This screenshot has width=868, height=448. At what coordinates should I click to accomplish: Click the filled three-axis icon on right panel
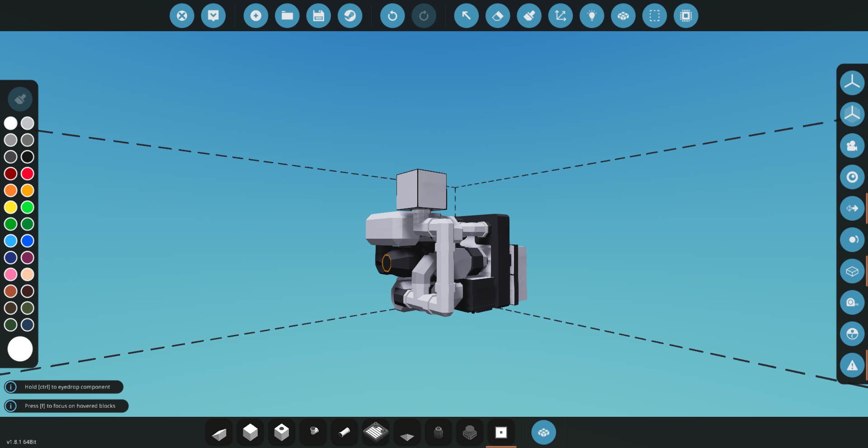click(852, 114)
